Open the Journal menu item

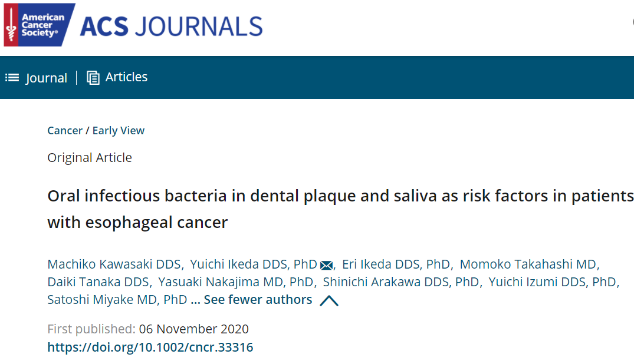coord(47,78)
